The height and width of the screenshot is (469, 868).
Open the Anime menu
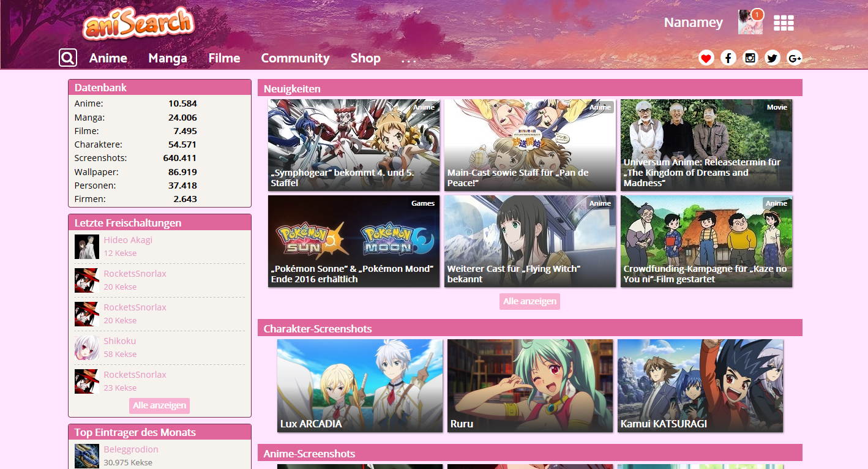[108, 58]
